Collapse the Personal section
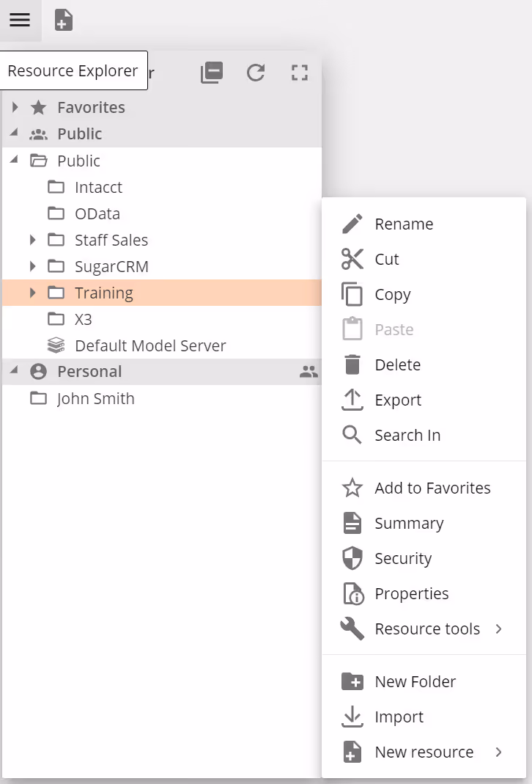 tap(14, 372)
